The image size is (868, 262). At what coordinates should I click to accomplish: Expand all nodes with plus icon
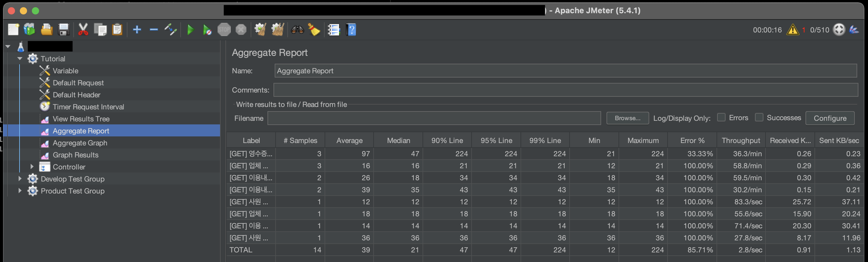137,30
